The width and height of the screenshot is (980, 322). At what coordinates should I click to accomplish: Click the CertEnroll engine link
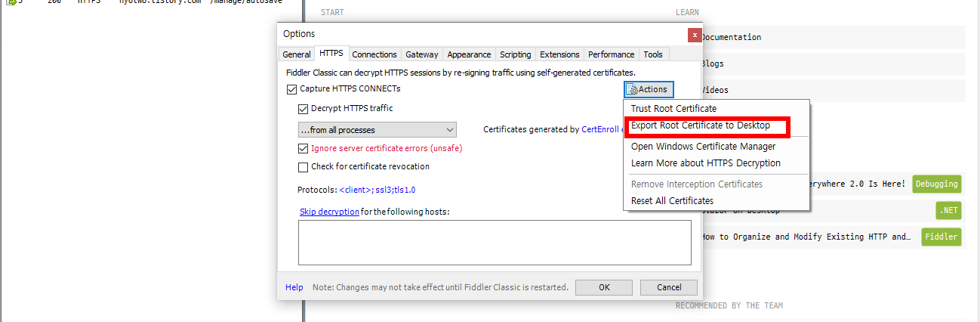point(602,130)
